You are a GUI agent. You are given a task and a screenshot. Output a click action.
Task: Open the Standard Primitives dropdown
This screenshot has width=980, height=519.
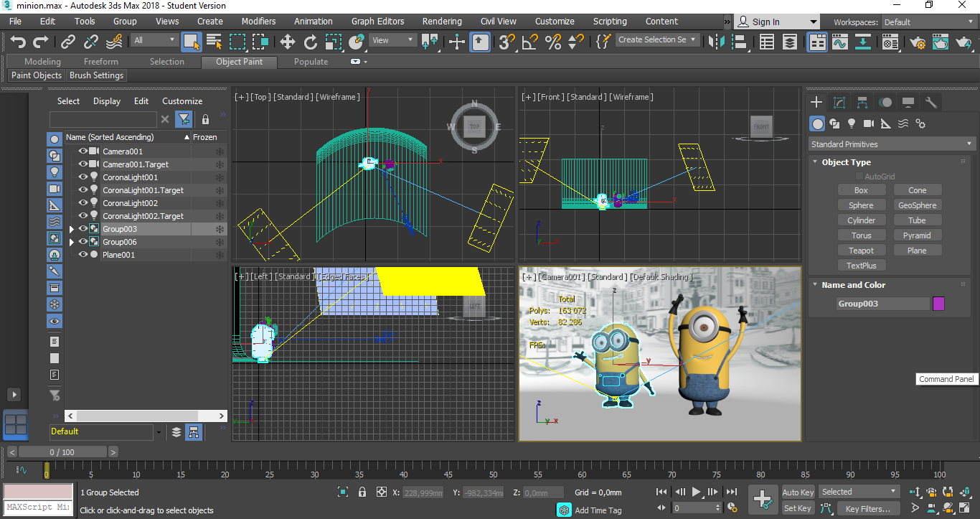[x=890, y=144]
